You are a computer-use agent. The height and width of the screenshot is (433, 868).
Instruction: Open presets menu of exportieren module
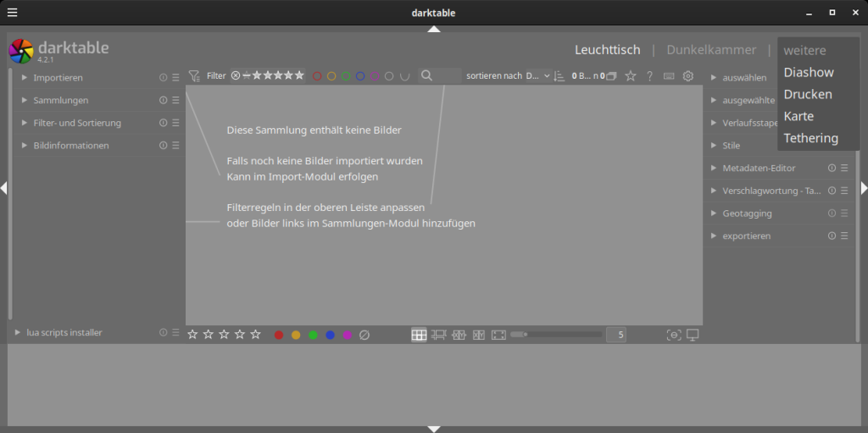click(x=844, y=236)
